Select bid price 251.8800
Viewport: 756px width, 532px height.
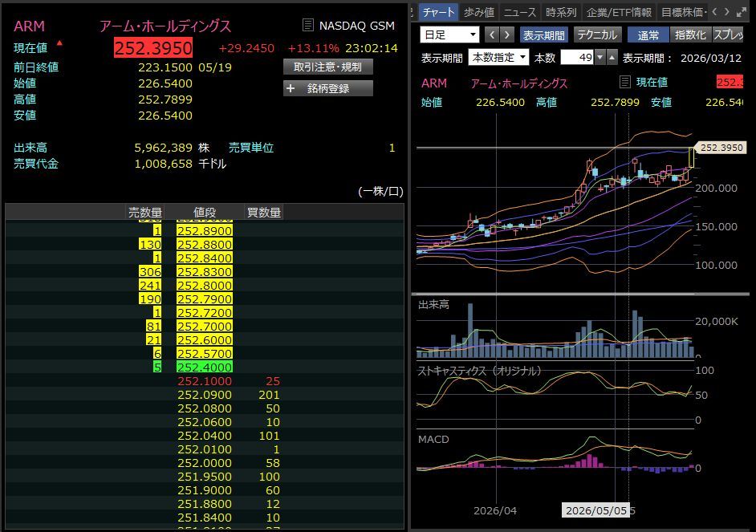tap(205, 504)
